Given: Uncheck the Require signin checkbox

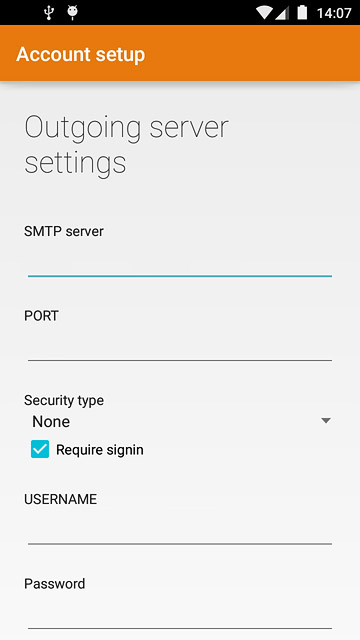Looking at the screenshot, I should [x=40, y=449].
